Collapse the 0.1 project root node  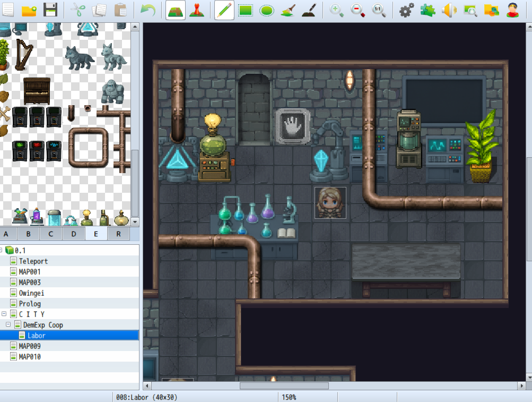point(2,250)
